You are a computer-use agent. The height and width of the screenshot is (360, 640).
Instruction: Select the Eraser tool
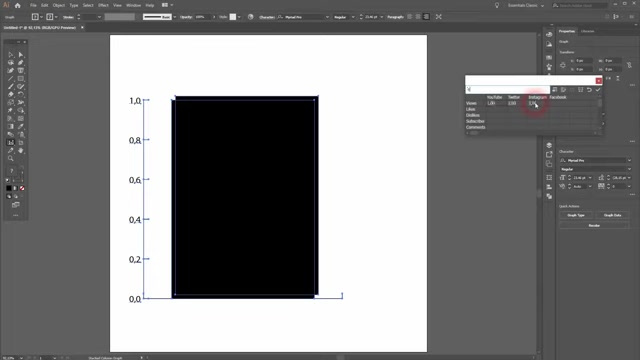click(11, 94)
